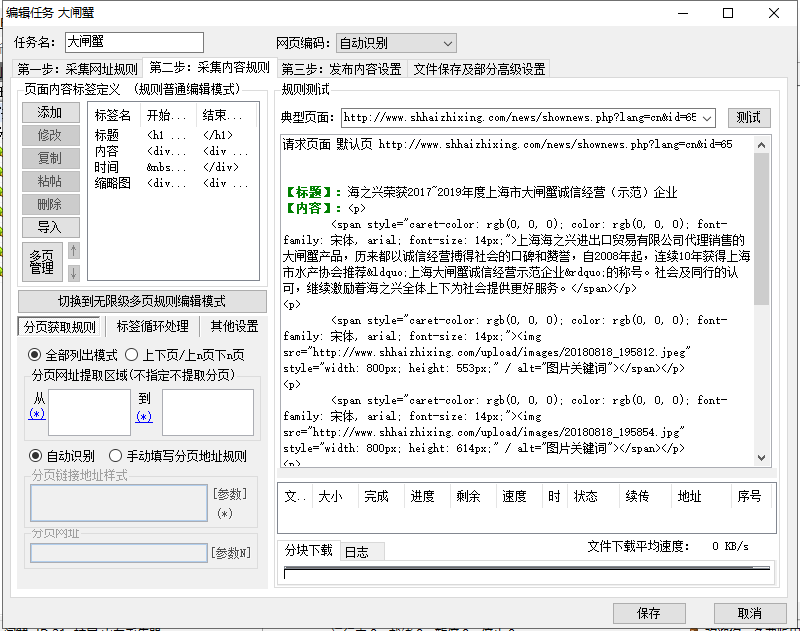
Task: Move the tag up with the up arrow
Action: click(x=73, y=251)
